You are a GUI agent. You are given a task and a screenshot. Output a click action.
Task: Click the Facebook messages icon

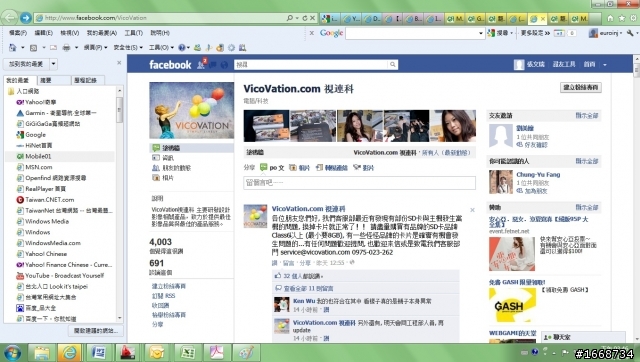point(213,64)
